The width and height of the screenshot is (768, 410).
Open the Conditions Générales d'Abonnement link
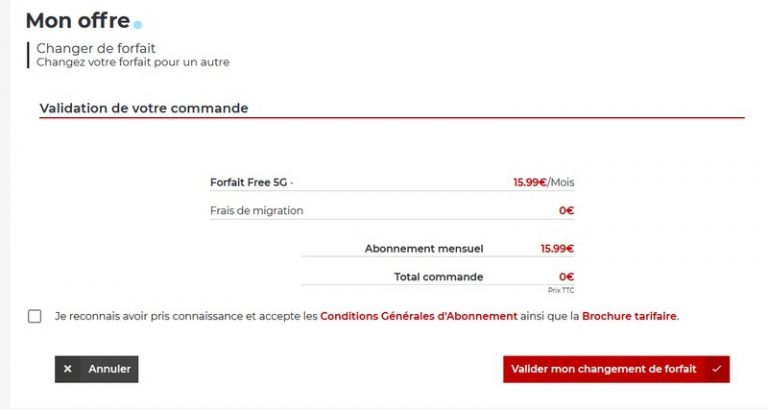click(x=418, y=316)
